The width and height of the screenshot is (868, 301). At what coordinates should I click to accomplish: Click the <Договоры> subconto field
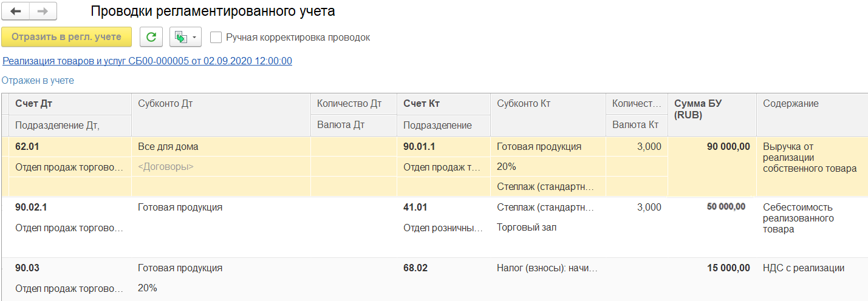(x=220, y=166)
